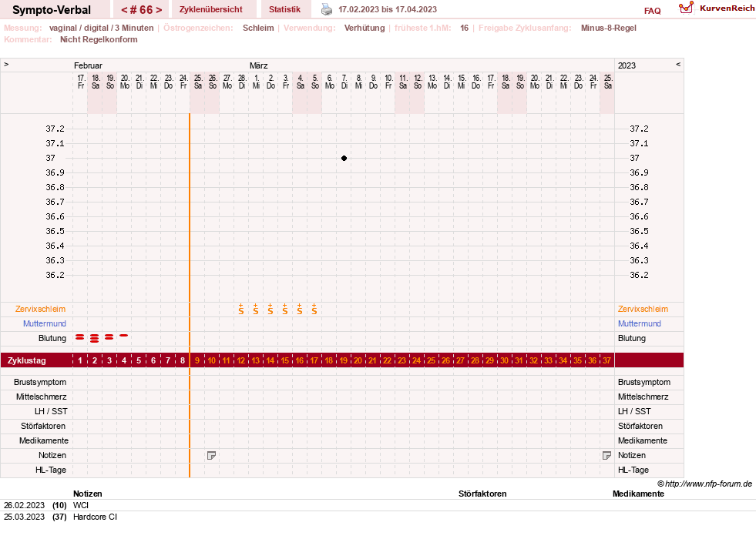Viewport: 756px width, 539px height.
Task: Click the Verhütung usage value
Action: click(365, 28)
